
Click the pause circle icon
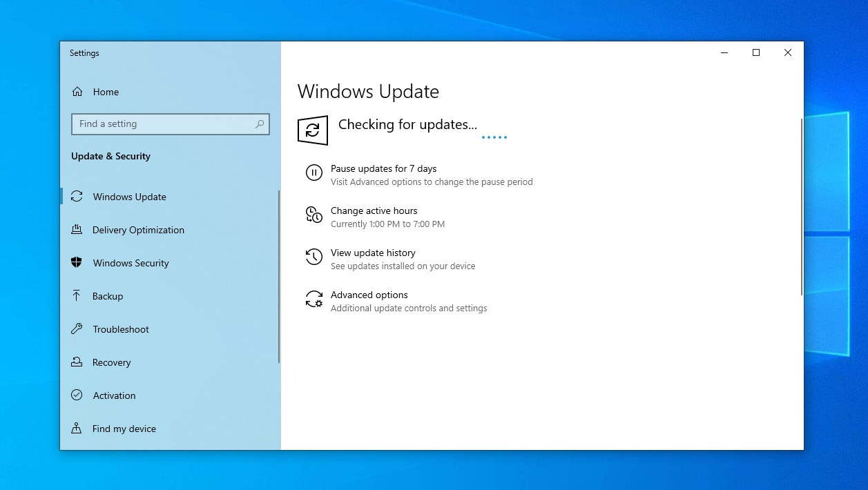(314, 173)
